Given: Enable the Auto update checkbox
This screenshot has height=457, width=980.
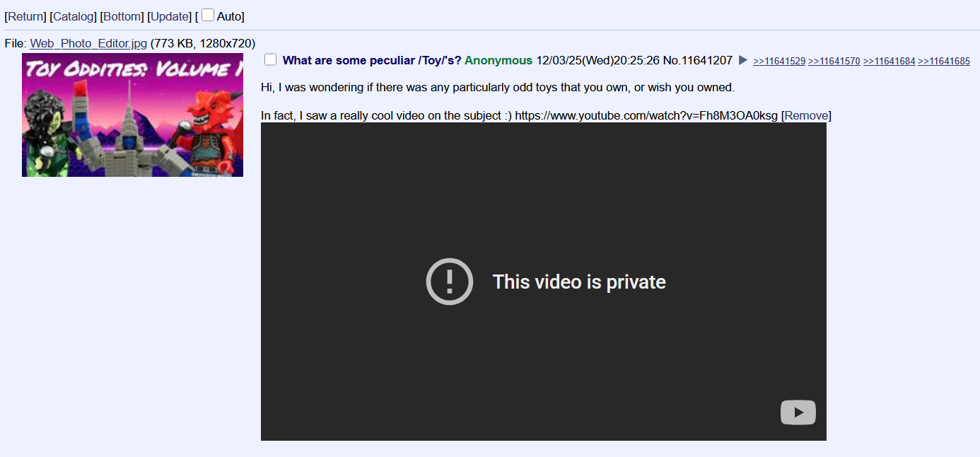Looking at the screenshot, I should pos(208,15).
